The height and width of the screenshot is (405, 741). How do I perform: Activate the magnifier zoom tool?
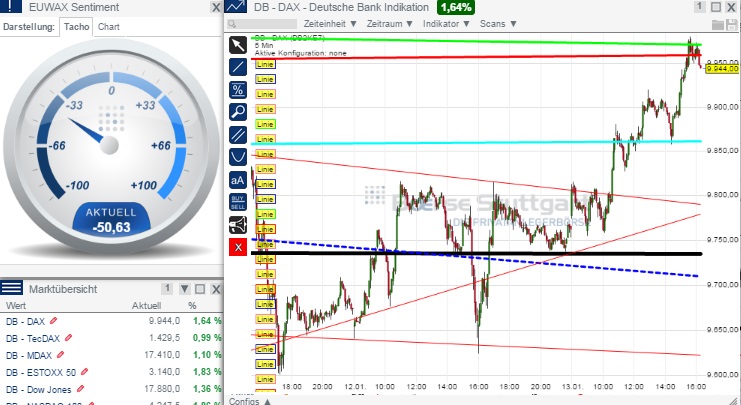pos(238,112)
